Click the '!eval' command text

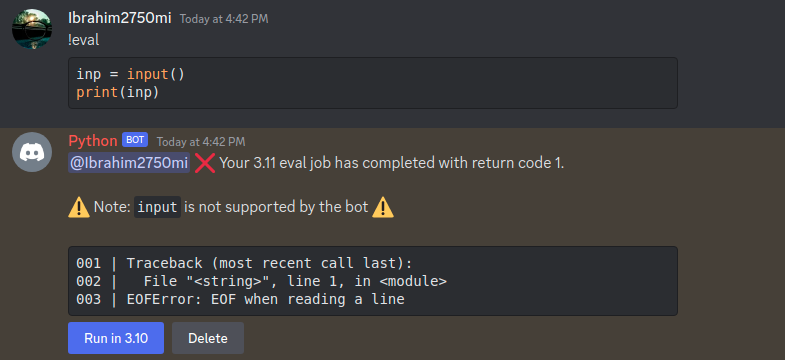point(84,40)
